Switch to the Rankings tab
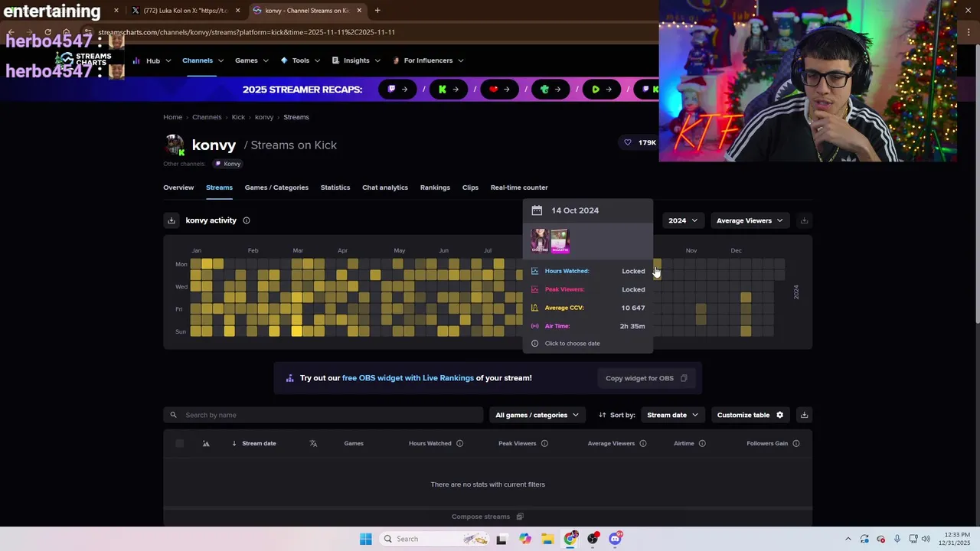 (435, 187)
